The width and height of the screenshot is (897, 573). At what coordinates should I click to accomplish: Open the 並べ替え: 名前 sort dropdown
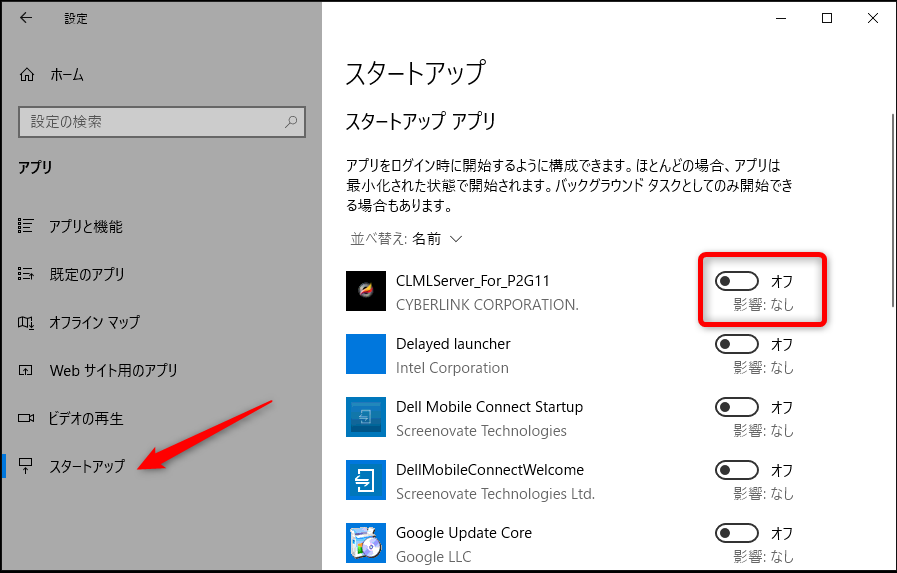pos(406,238)
